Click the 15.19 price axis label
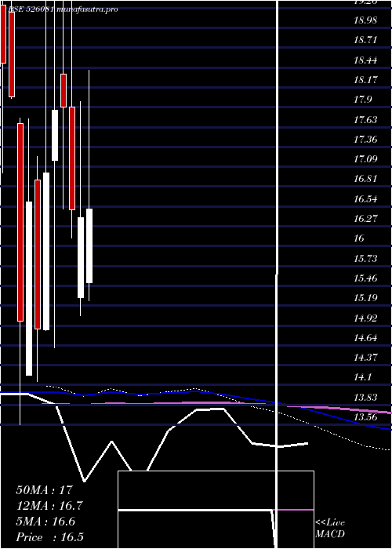The height and width of the screenshot is (549, 392). click(365, 298)
